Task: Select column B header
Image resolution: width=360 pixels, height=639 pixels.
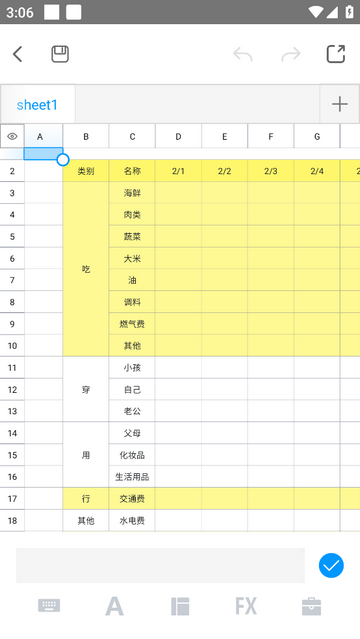Action: click(86, 137)
